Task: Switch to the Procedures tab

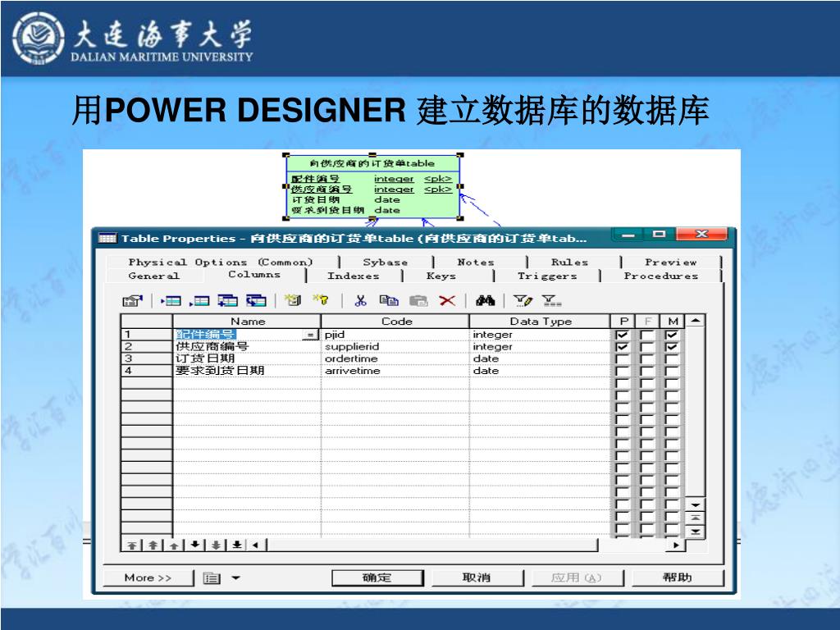Action: pos(661,276)
